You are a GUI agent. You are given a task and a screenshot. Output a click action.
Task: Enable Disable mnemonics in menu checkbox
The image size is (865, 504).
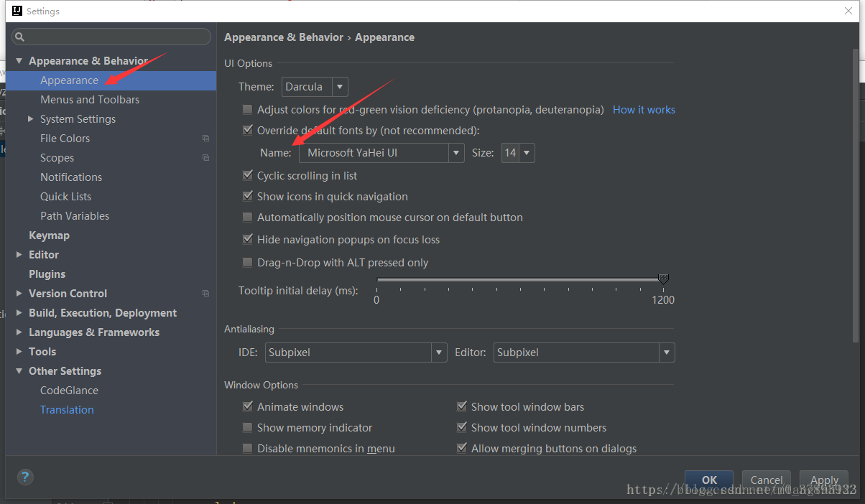247,449
